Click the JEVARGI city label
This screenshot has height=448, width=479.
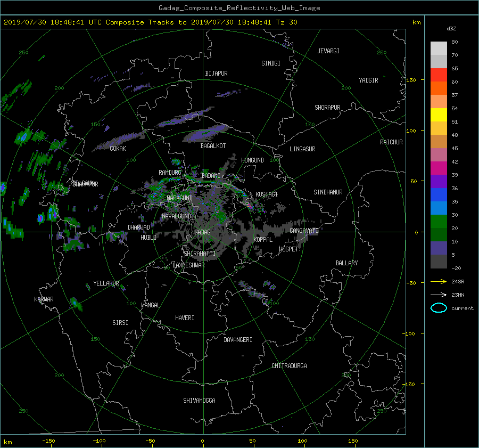[328, 51]
